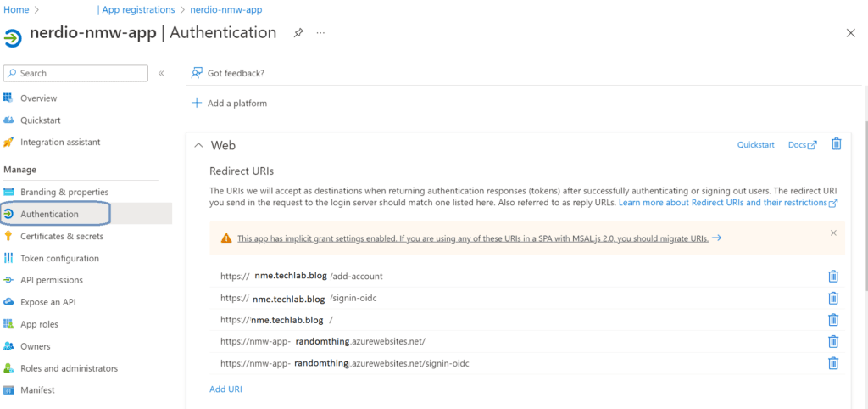Image resolution: width=868 pixels, height=409 pixels.
Task: Delete the azurewebsites.net signin-oidc URI
Action: [x=832, y=363]
